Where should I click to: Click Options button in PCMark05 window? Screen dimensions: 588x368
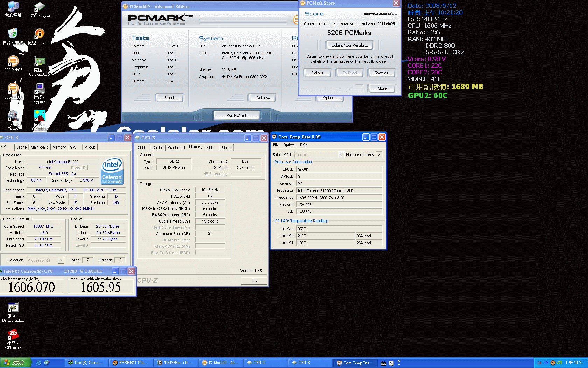point(331,98)
